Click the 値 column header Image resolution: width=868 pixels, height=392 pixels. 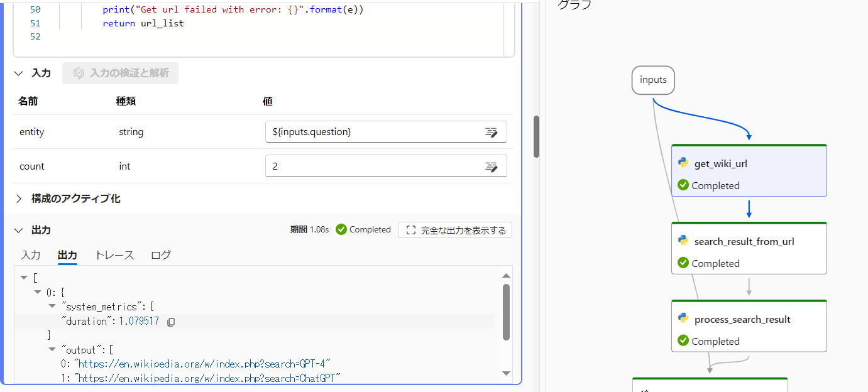click(x=268, y=101)
